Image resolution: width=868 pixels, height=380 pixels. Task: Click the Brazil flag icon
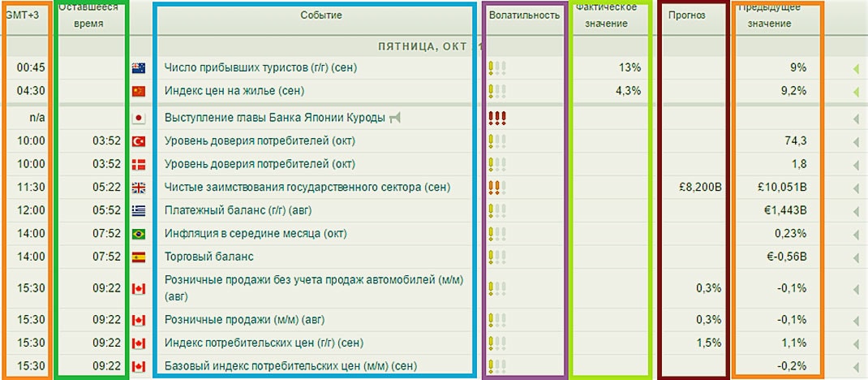pyautogui.click(x=138, y=234)
